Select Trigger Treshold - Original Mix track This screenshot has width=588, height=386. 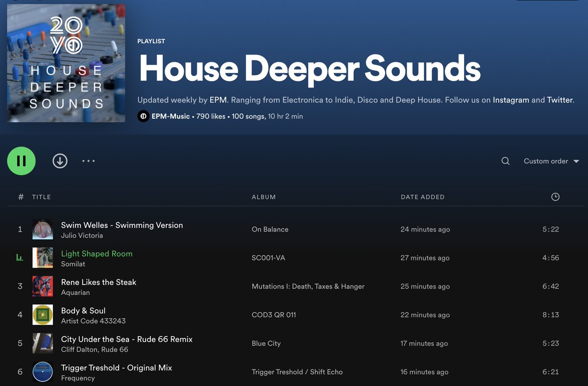point(117,367)
